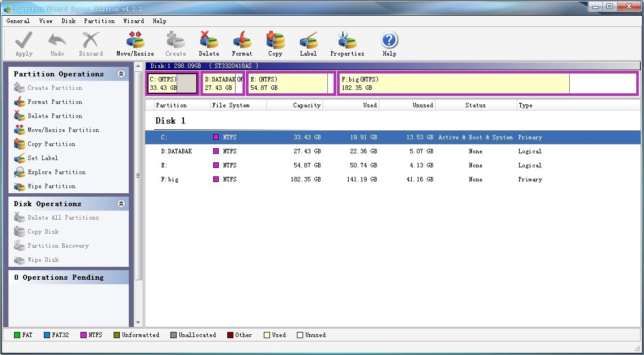The image size is (644, 355).
Task: Click the Apply checkmark toolbar icon
Action: tap(24, 40)
